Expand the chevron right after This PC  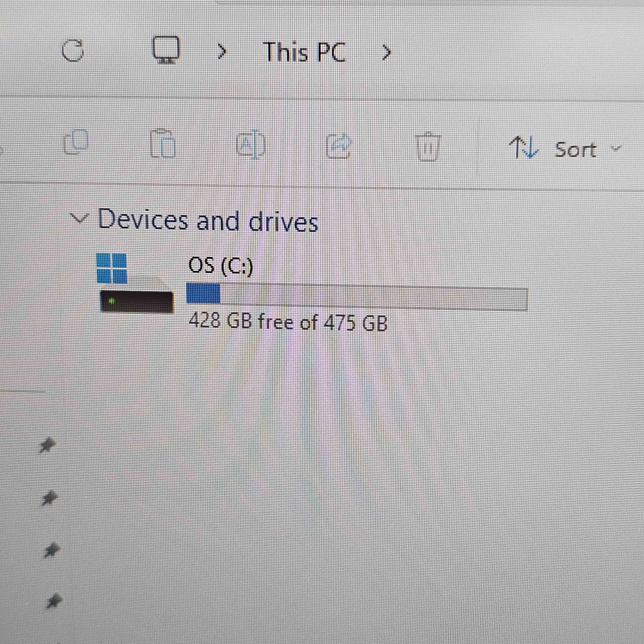pos(386,53)
